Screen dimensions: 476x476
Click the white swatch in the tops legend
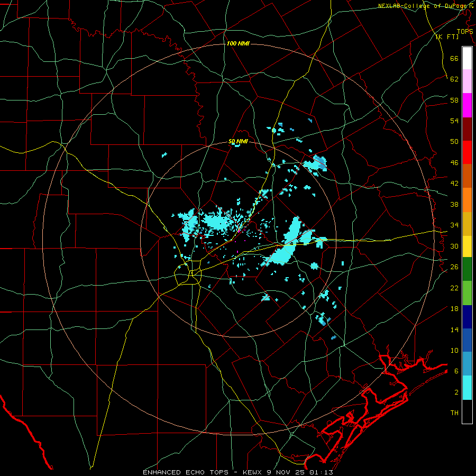[x=467, y=58]
